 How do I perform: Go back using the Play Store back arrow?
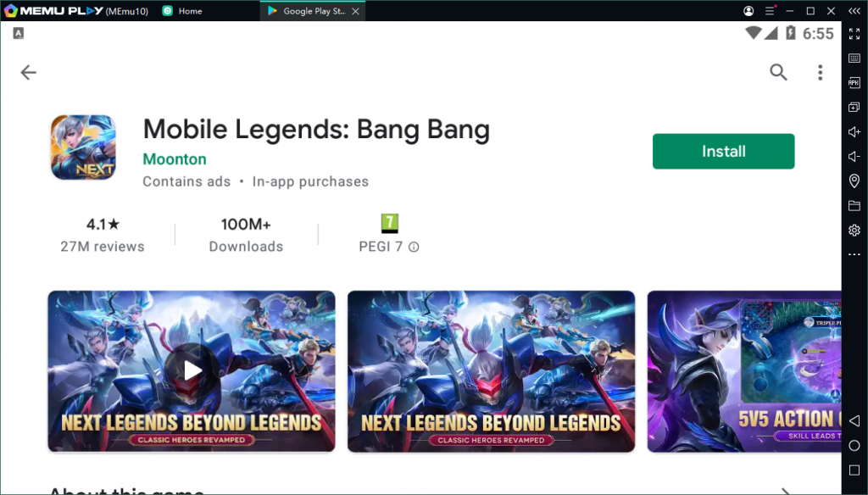click(x=28, y=72)
